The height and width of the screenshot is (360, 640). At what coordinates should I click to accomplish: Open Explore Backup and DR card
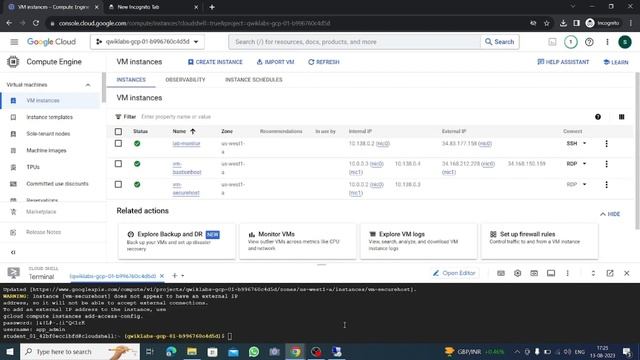pyautogui.click(x=177, y=241)
